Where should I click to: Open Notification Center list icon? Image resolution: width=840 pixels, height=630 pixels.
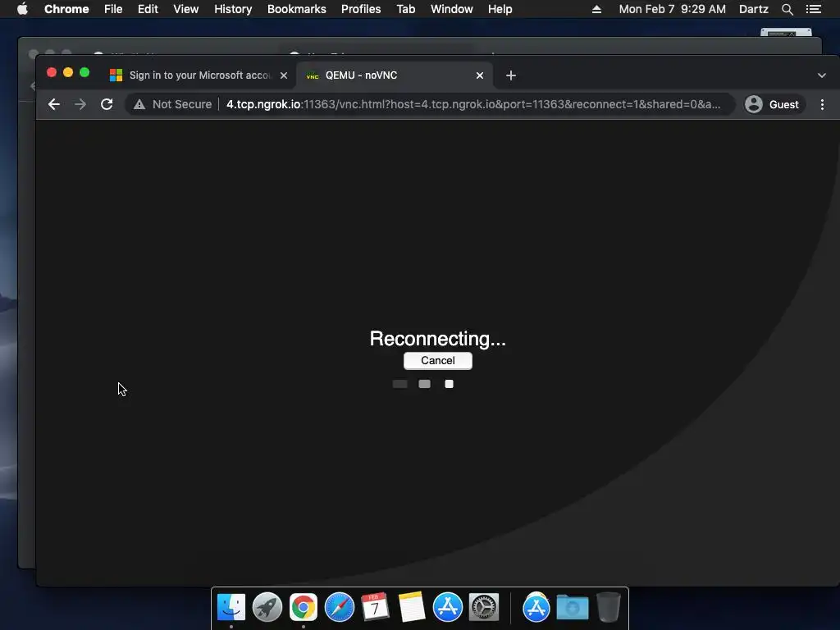[814, 9]
